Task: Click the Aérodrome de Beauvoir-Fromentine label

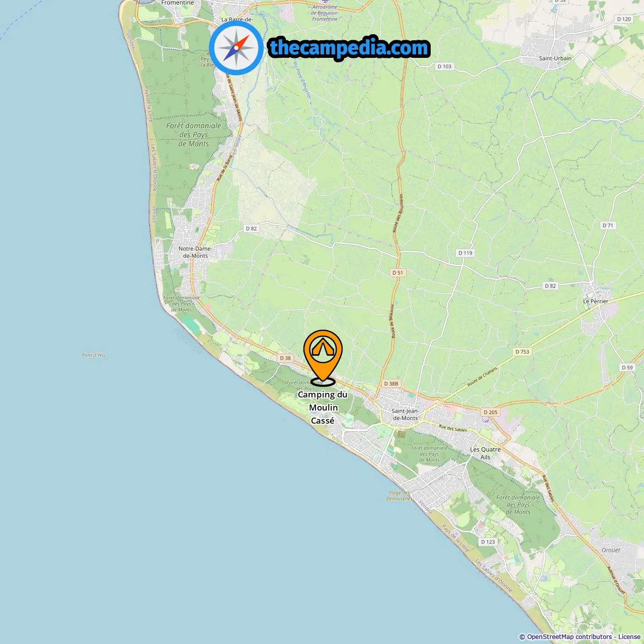Action: pos(325,13)
